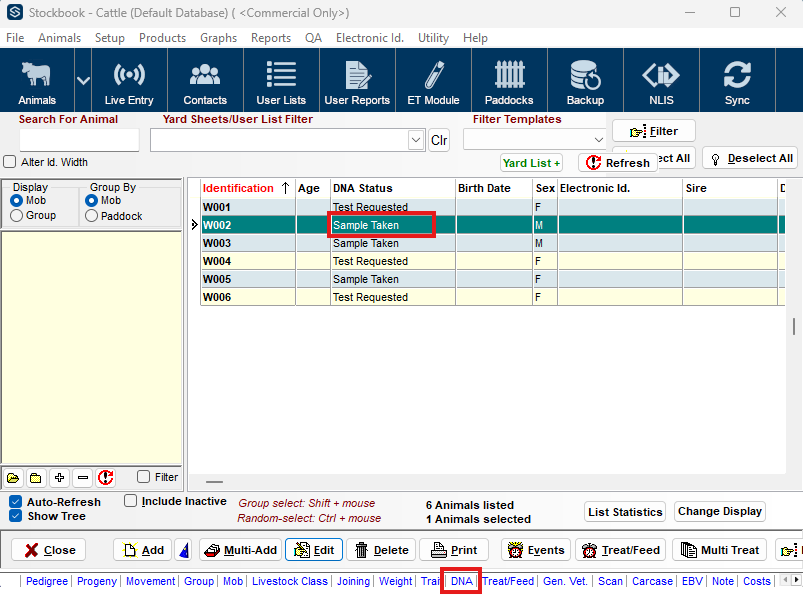This screenshot has height=595, width=803.
Task: Launch the Backup database icon
Action: pos(585,81)
